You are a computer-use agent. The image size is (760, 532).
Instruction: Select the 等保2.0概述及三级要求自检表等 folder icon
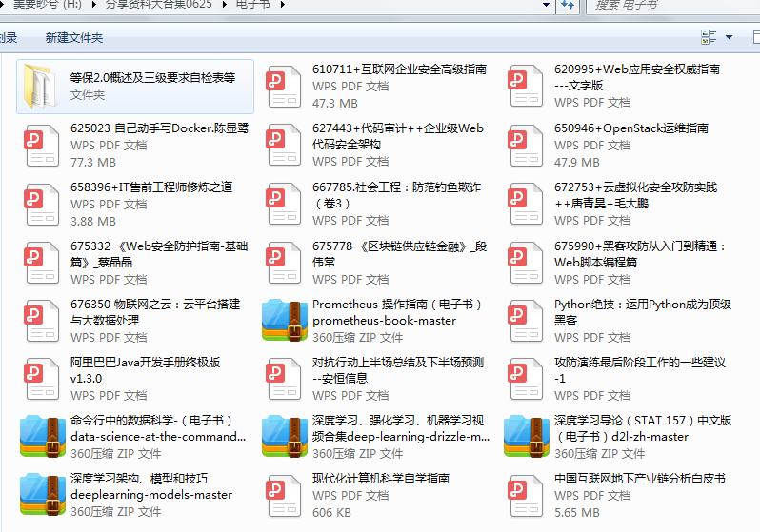pos(40,87)
